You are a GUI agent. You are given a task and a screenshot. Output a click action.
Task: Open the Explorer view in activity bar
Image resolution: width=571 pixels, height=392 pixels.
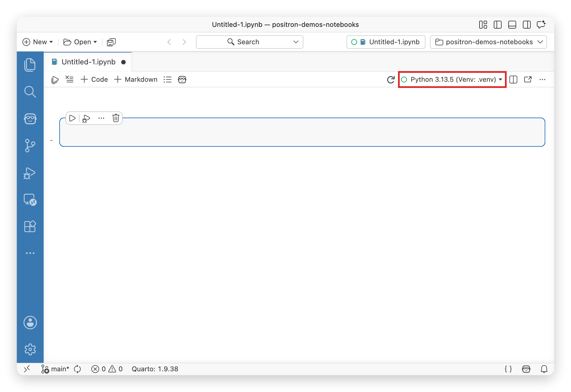[30, 65]
